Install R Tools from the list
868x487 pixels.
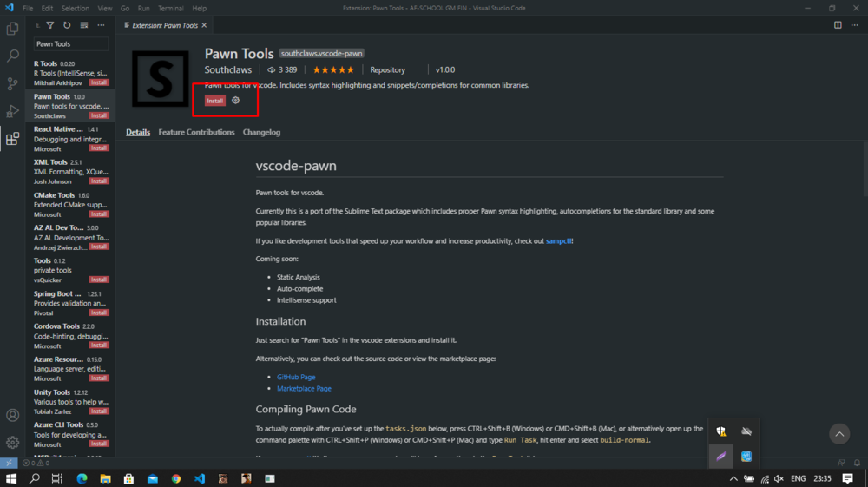coord(99,82)
